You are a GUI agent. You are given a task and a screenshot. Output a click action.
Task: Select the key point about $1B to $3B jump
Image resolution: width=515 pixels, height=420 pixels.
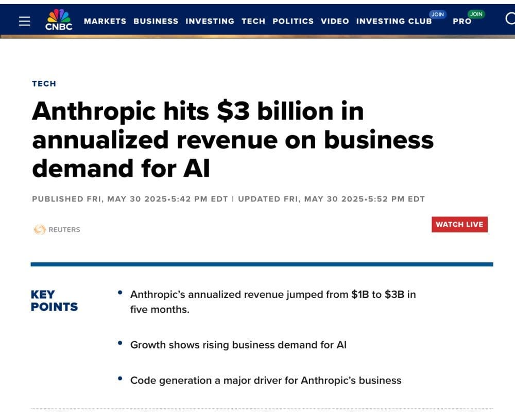click(273, 301)
